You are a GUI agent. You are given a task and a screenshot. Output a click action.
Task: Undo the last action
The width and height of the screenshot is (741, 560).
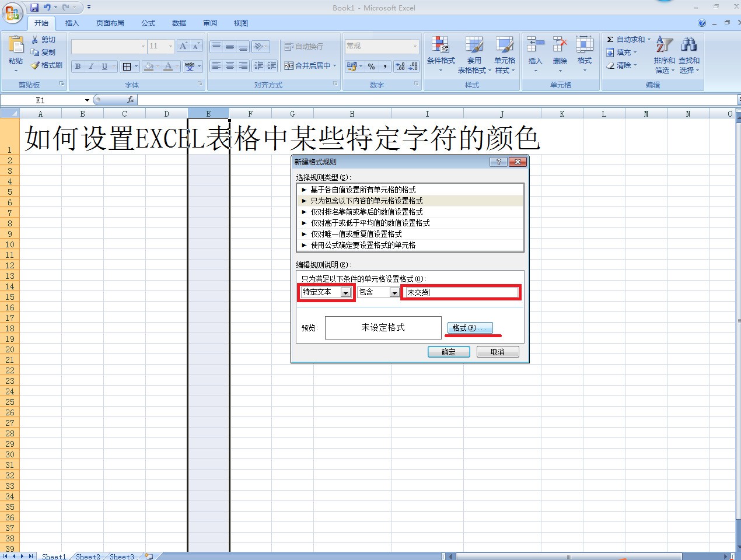[47, 8]
